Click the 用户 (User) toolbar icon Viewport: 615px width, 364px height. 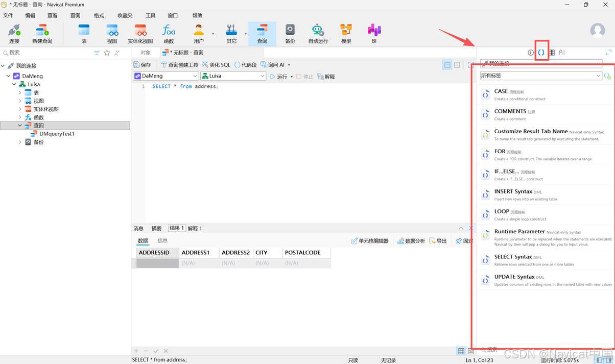199,34
